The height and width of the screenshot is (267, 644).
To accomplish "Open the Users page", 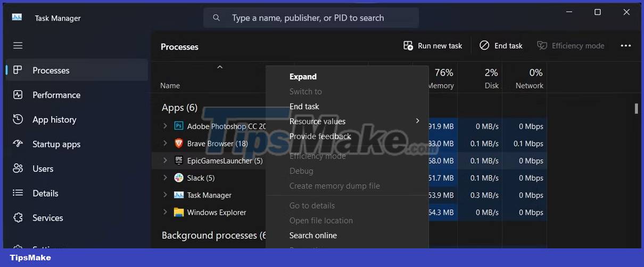I will tap(77, 168).
